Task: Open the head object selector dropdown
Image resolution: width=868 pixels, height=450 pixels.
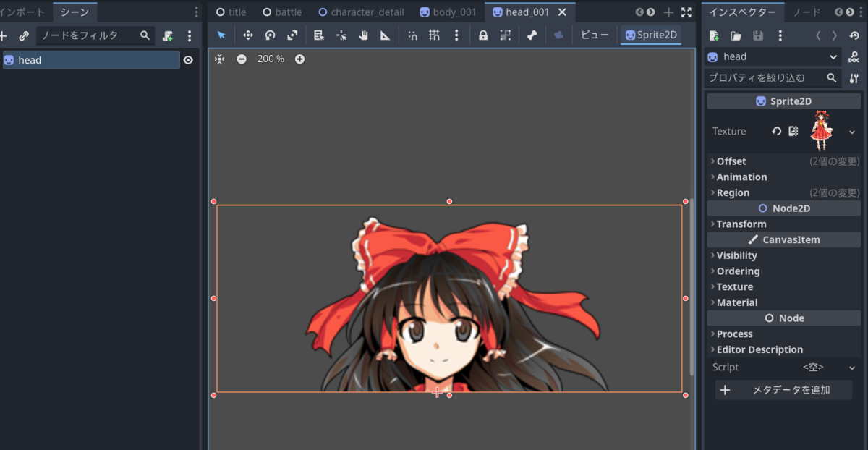Action: point(773,56)
